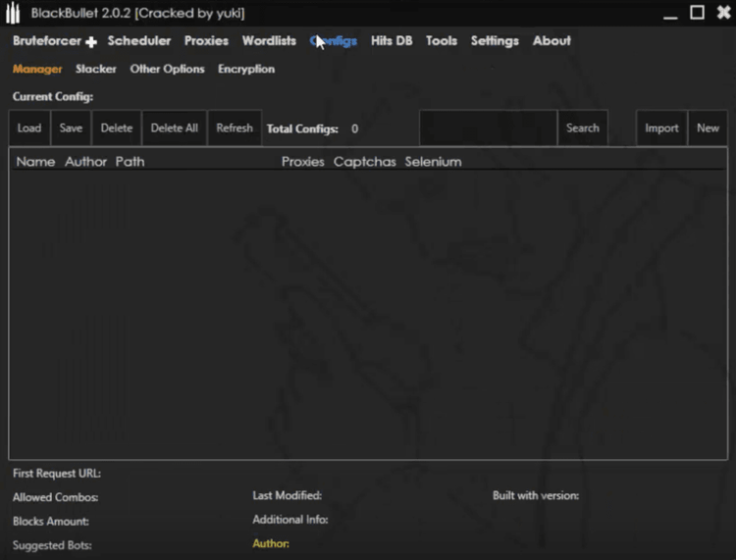The image size is (736, 560).
Task: Go to the Wordlists tab
Action: tap(269, 41)
